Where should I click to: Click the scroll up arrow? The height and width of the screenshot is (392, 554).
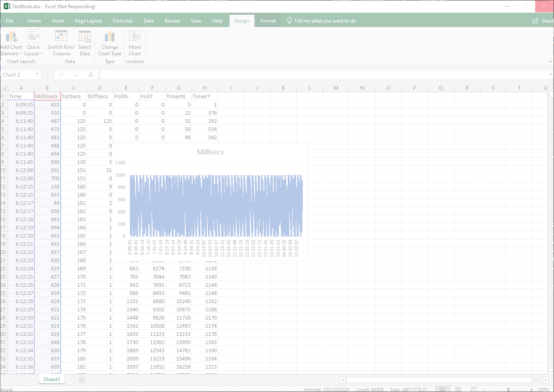click(551, 88)
